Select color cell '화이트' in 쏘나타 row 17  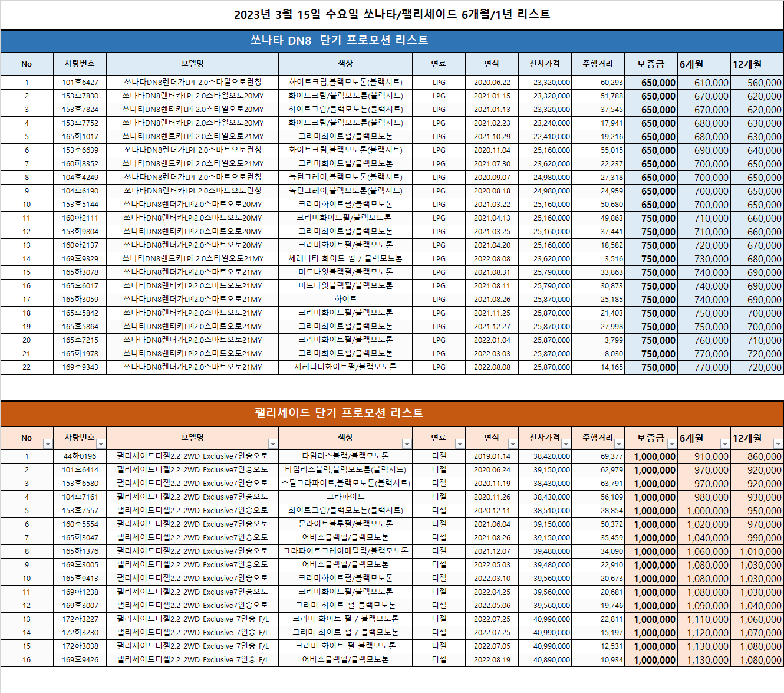coord(345,300)
